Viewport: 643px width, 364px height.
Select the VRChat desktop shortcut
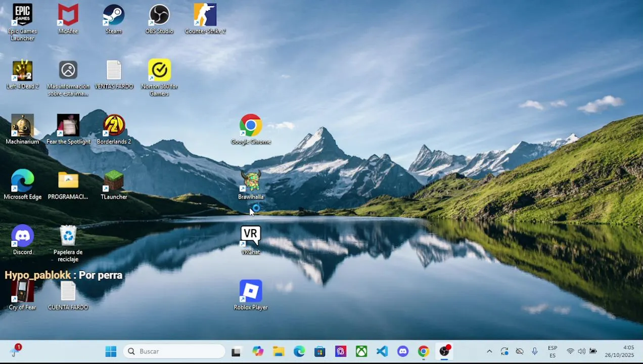coord(251,240)
